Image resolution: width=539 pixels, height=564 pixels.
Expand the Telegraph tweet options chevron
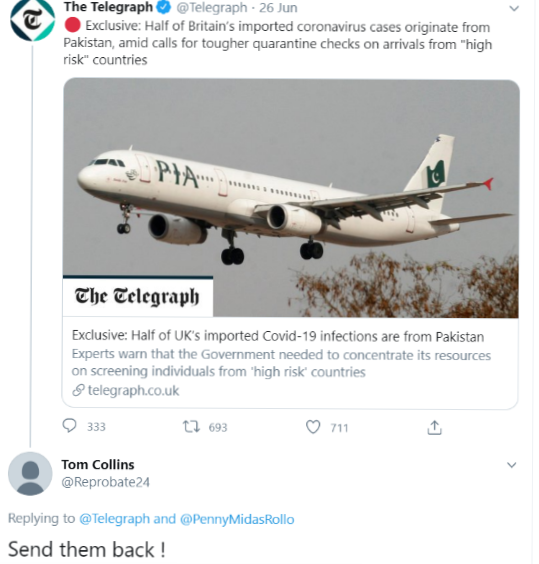coord(515,8)
